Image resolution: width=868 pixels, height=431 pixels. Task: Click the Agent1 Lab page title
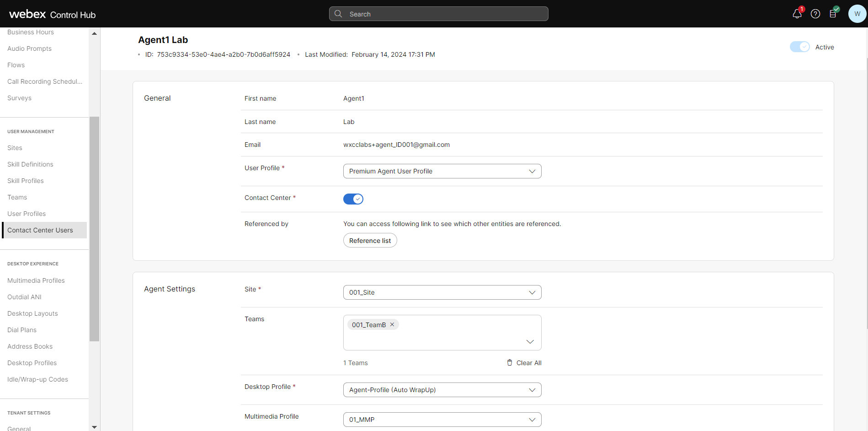pyautogui.click(x=163, y=40)
